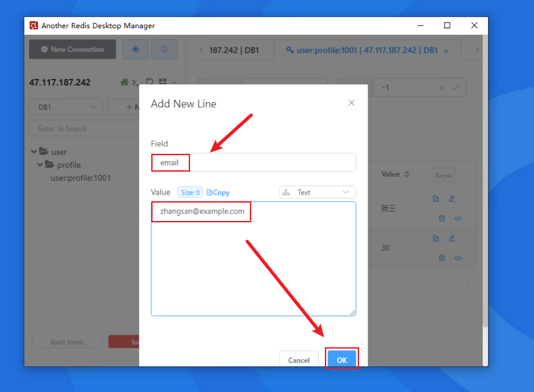Screen dimensions: 534x392
Task: Click the value cell showing 30
Action: click(x=385, y=248)
